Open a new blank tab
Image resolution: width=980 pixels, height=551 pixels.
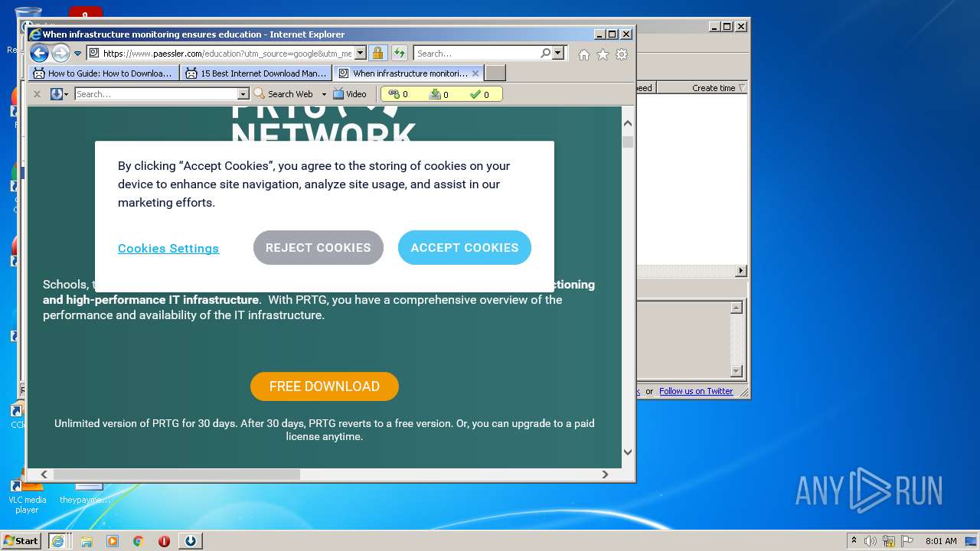click(495, 73)
